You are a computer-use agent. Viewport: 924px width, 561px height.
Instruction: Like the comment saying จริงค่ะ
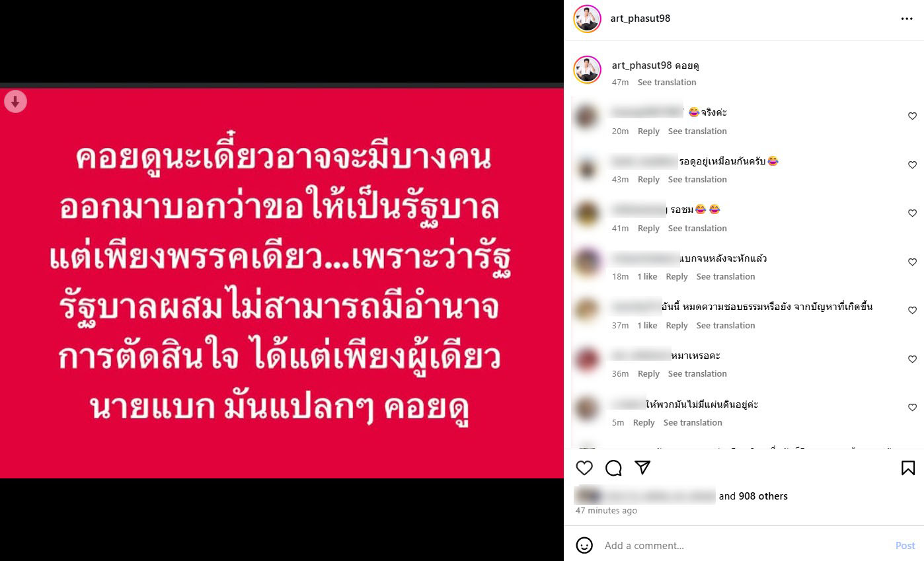click(x=913, y=116)
